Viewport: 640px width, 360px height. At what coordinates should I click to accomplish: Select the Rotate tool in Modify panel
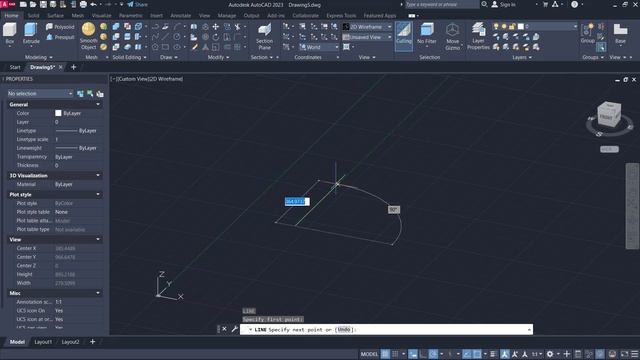[216, 37]
